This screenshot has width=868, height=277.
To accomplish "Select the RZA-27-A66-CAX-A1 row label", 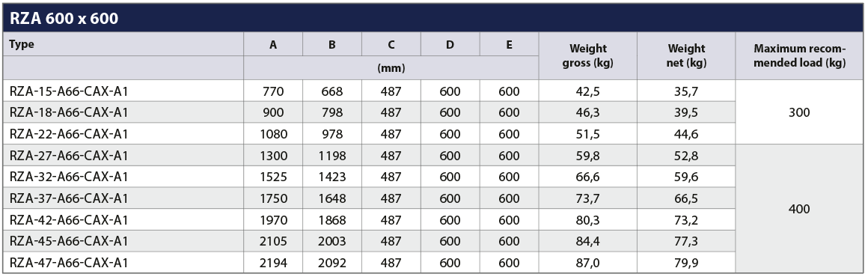I will (69, 156).
